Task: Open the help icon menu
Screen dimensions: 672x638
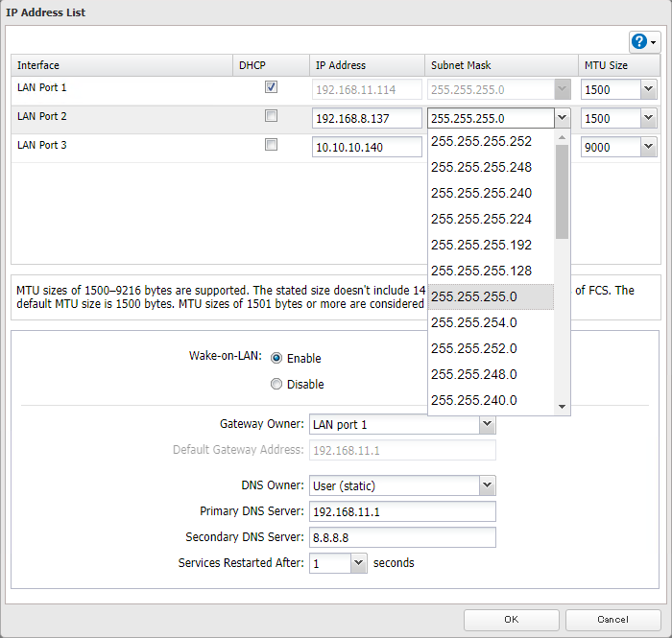Action: click(643, 42)
